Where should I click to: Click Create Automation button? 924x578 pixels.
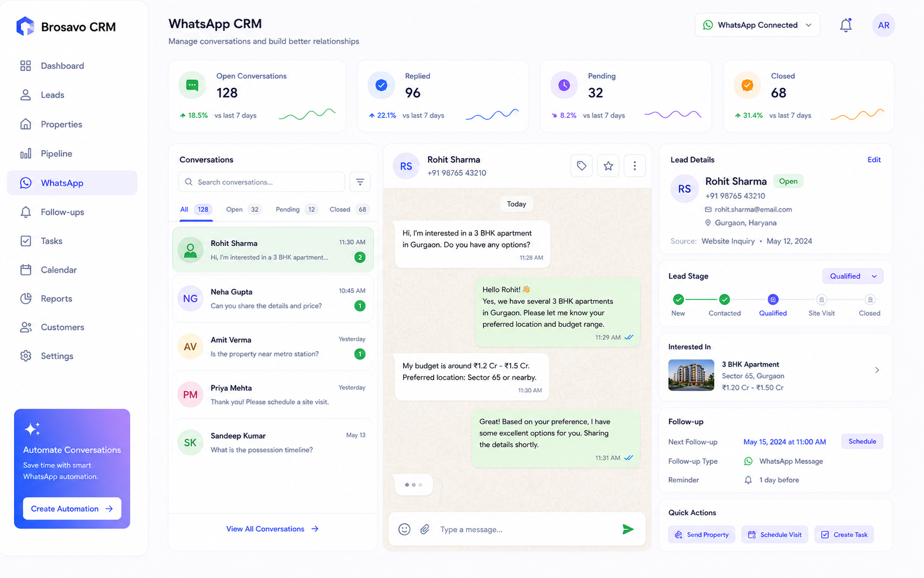[72, 509]
